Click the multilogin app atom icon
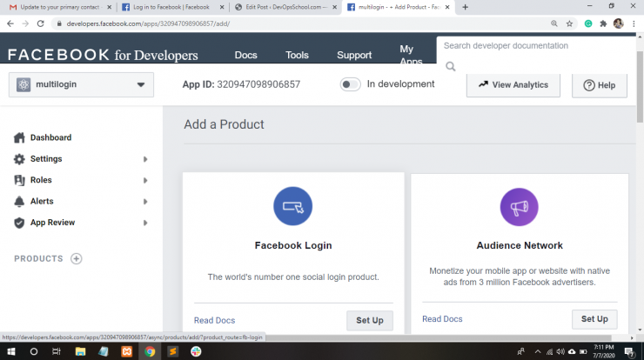Image resolution: width=644 pixels, height=360 pixels. coord(23,84)
